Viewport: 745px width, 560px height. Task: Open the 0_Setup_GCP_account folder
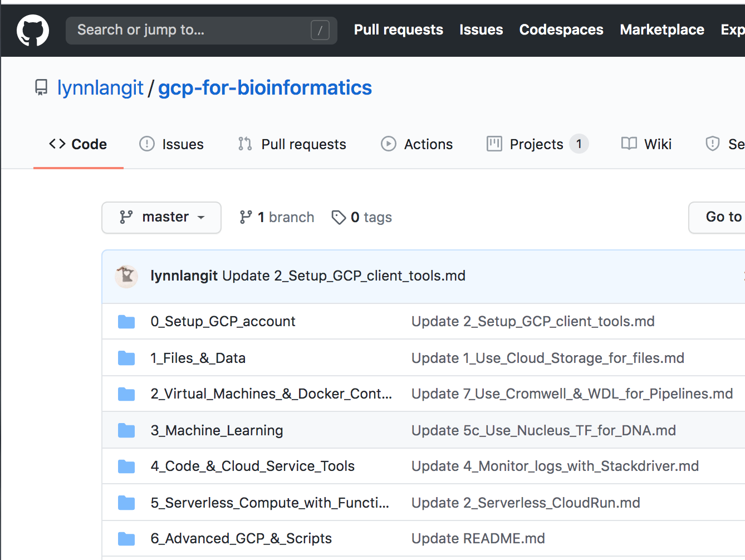tap(223, 321)
